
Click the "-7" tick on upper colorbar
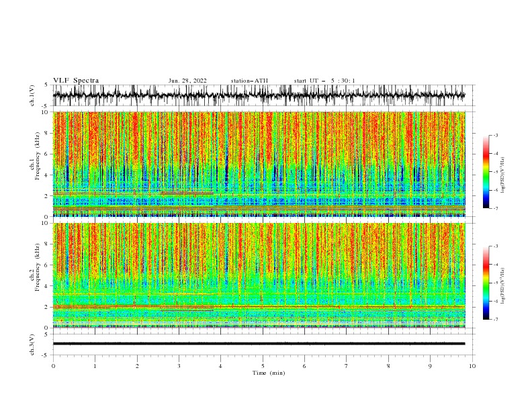[x=496, y=208]
